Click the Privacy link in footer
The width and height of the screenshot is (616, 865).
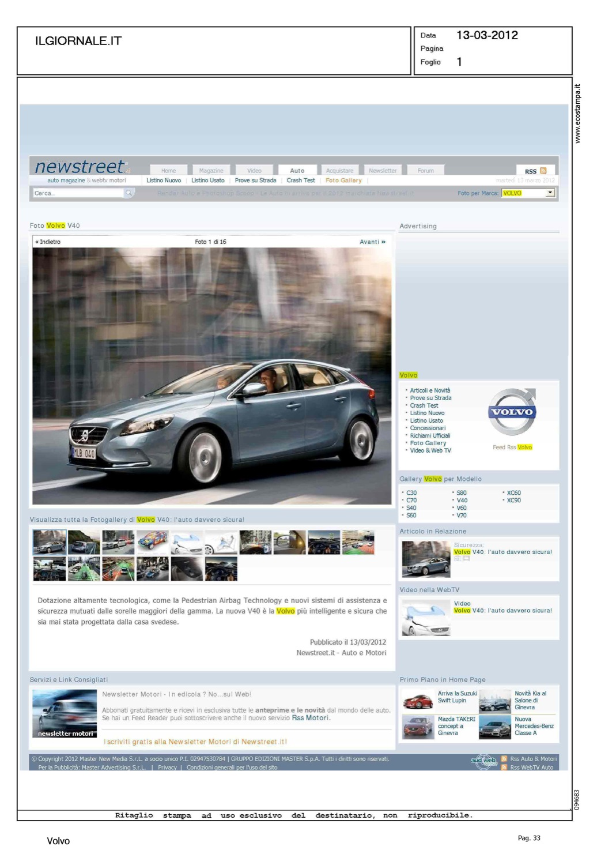coord(167,768)
